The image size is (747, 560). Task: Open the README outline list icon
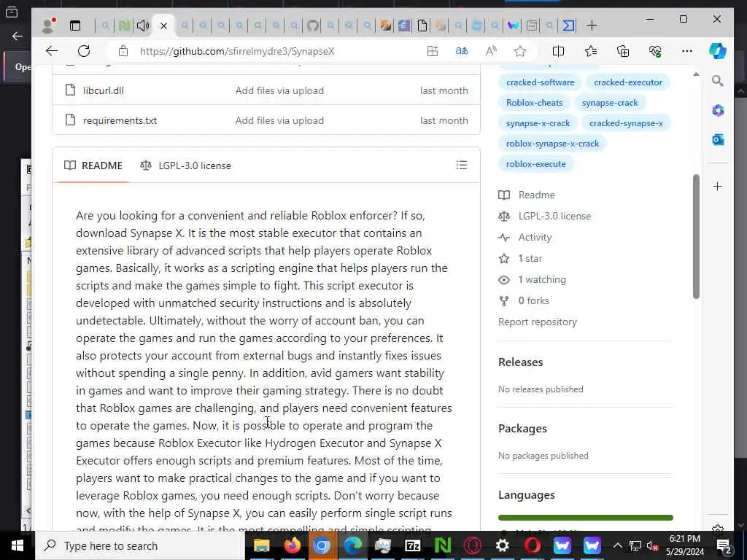(x=461, y=166)
